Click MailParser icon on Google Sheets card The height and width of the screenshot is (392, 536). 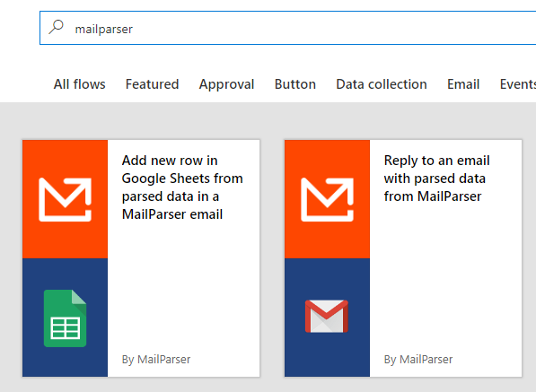(x=65, y=199)
